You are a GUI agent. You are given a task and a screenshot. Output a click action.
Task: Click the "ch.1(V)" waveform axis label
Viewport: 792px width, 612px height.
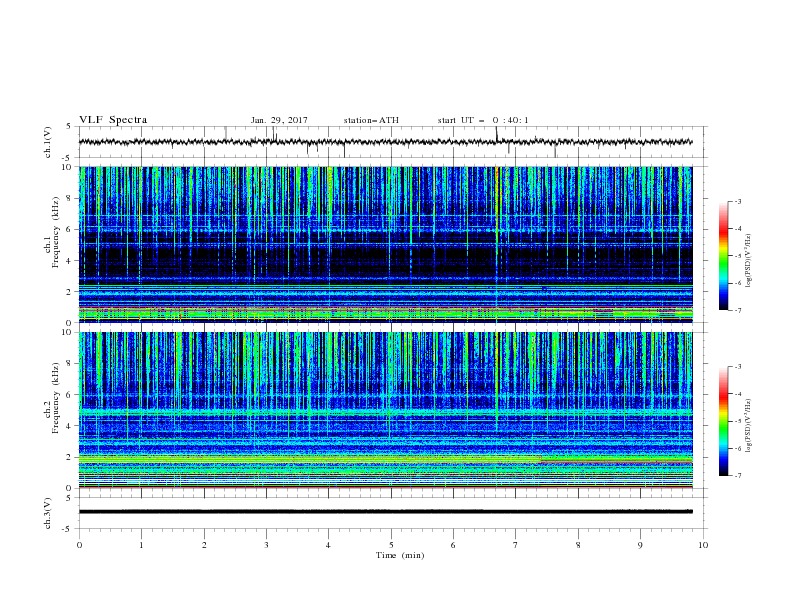48,142
